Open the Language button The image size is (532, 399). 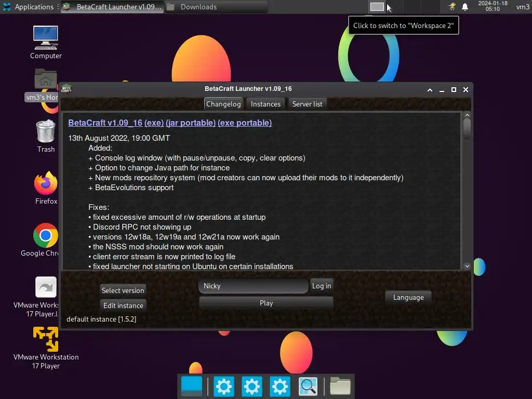[408, 297]
